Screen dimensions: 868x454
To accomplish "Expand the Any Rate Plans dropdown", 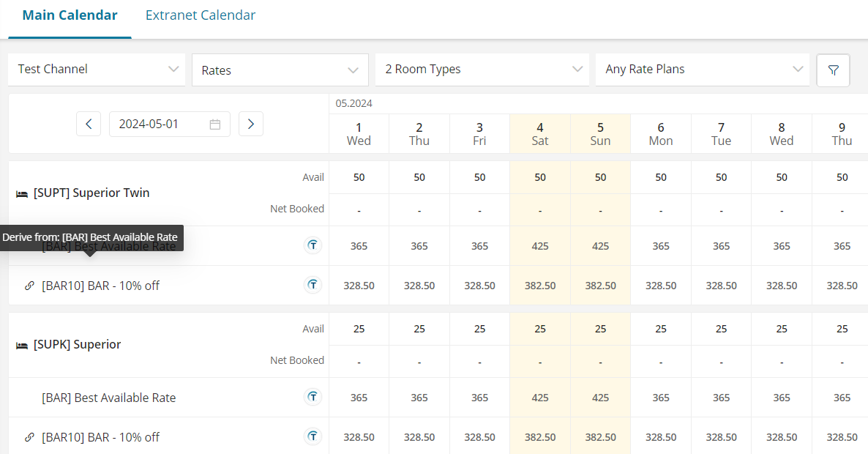I will (x=703, y=70).
